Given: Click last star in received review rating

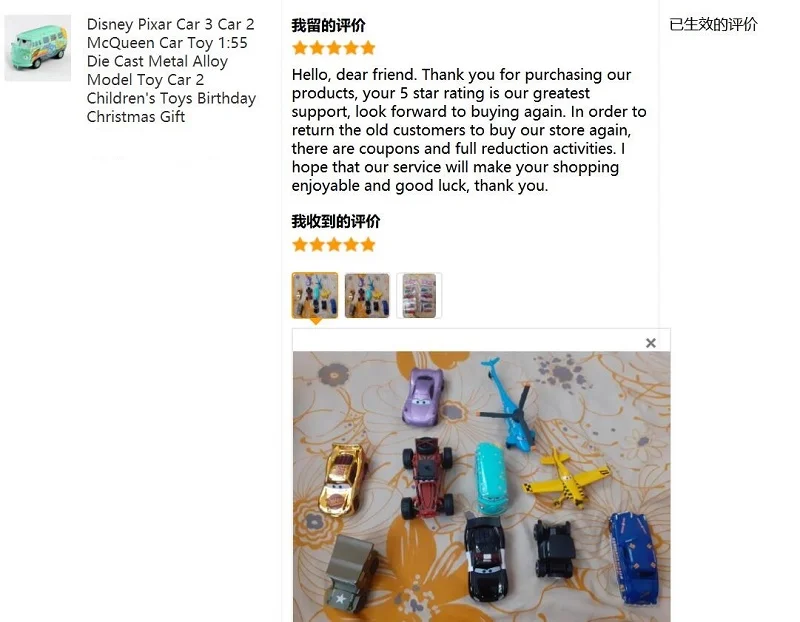Looking at the screenshot, I should pyautogui.click(x=368, y=245).
